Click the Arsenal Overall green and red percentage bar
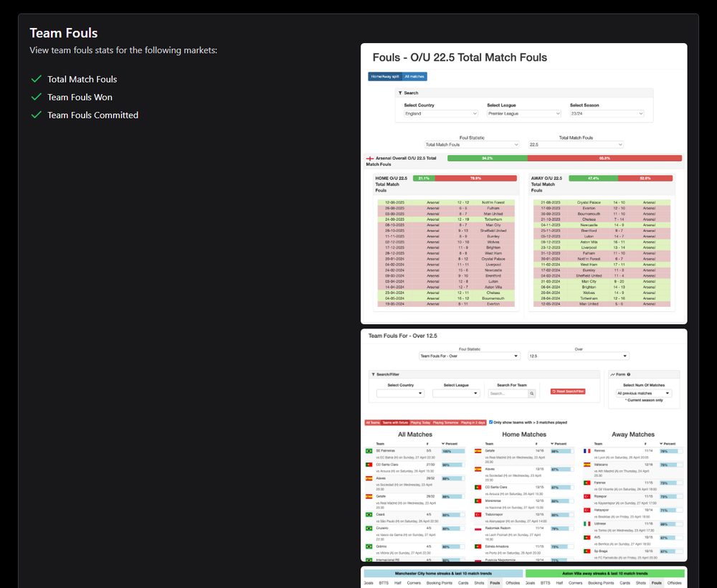Image resolution: width=717 pixels, height=588 pixels. [x=565, y=158]
